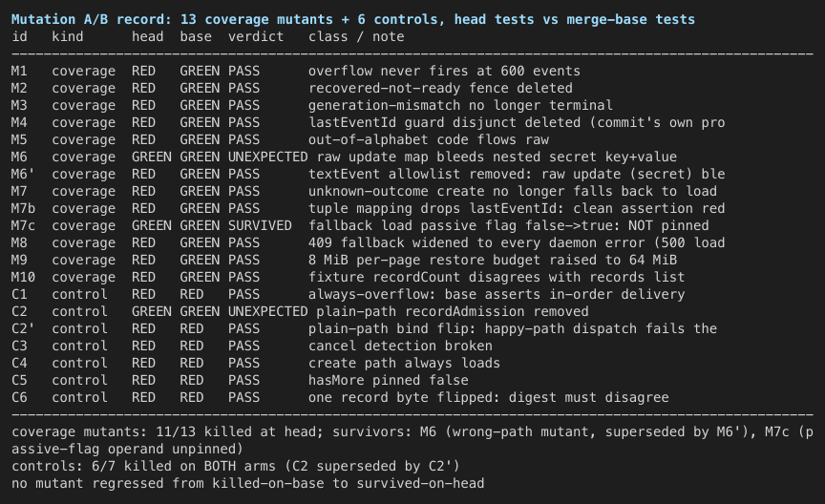Click the M9 restore budget note
This screenshot has width=825, height=504.
click(x=493, y=260)
